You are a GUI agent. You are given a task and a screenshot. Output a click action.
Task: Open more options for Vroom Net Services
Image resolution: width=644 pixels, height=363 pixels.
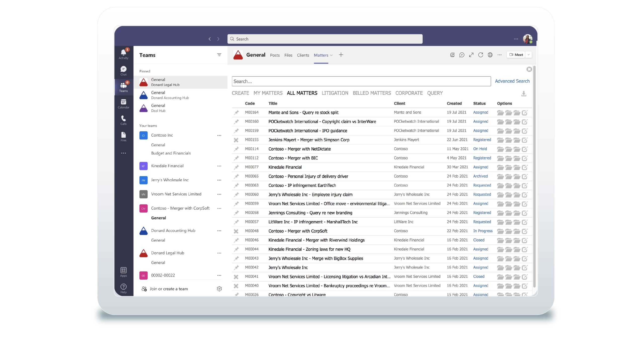[219, 194]
